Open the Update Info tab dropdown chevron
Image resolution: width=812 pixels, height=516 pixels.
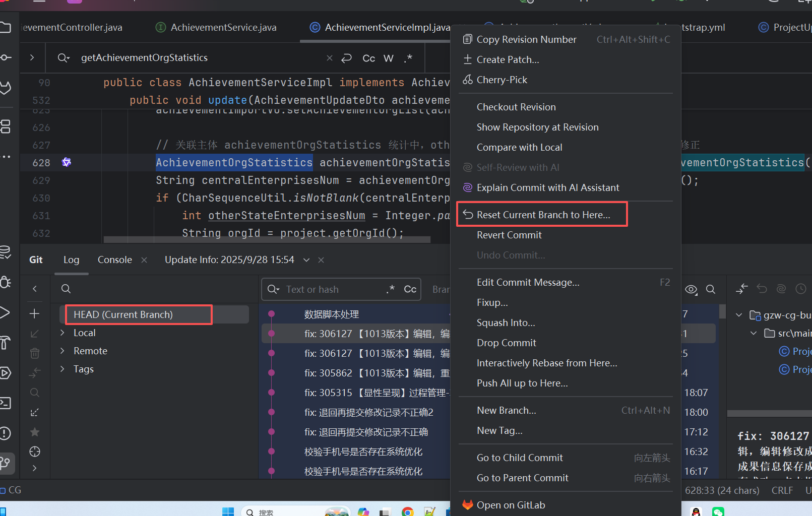(x=306, y=260)
